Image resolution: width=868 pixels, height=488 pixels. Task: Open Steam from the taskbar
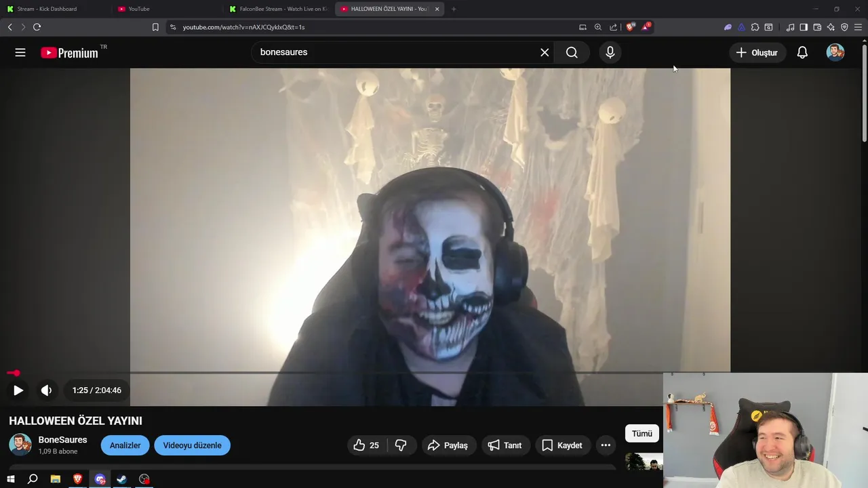coord(122,479)
